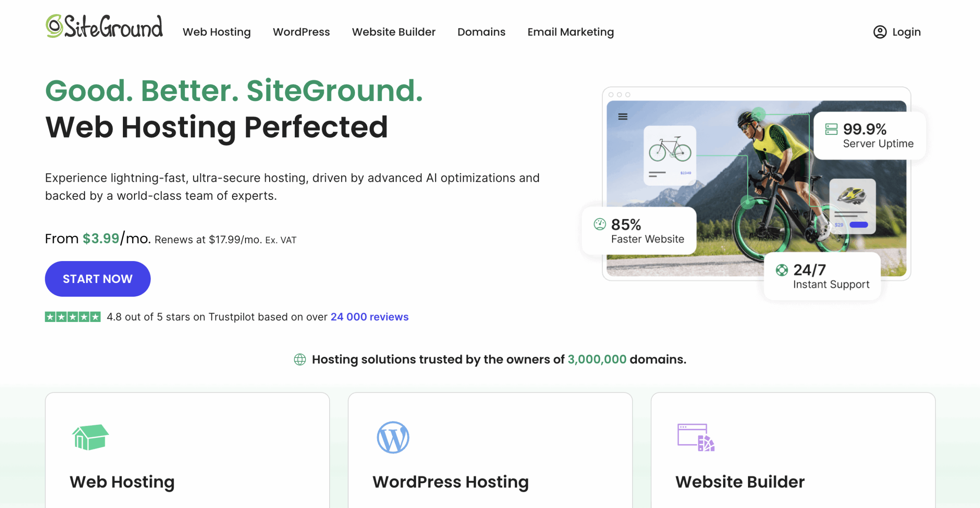Select Email Marketing in the header
Image resolution: width=980 pixels, height=508 pixels.
[x=570, y=32]
